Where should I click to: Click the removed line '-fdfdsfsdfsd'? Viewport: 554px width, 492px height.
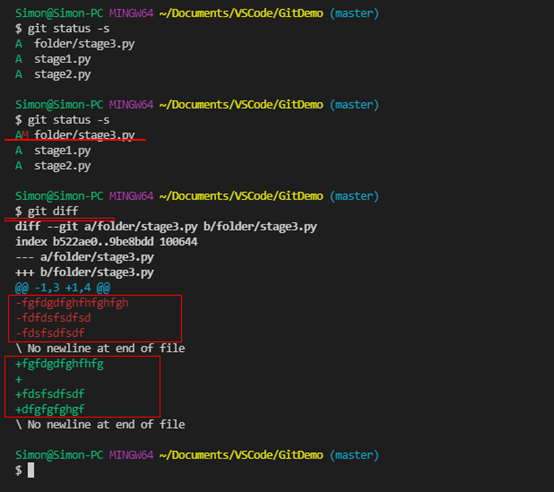pos(53,318)
